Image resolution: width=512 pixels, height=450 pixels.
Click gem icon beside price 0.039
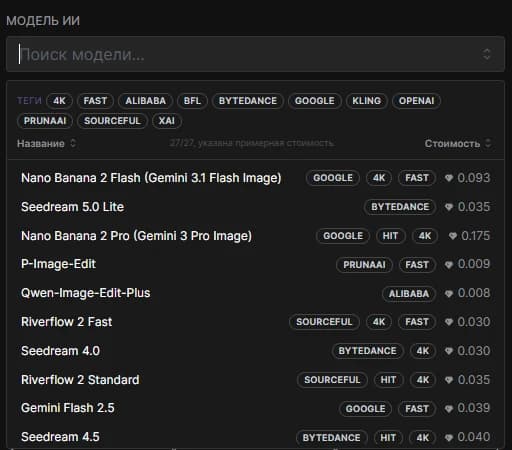449,409
